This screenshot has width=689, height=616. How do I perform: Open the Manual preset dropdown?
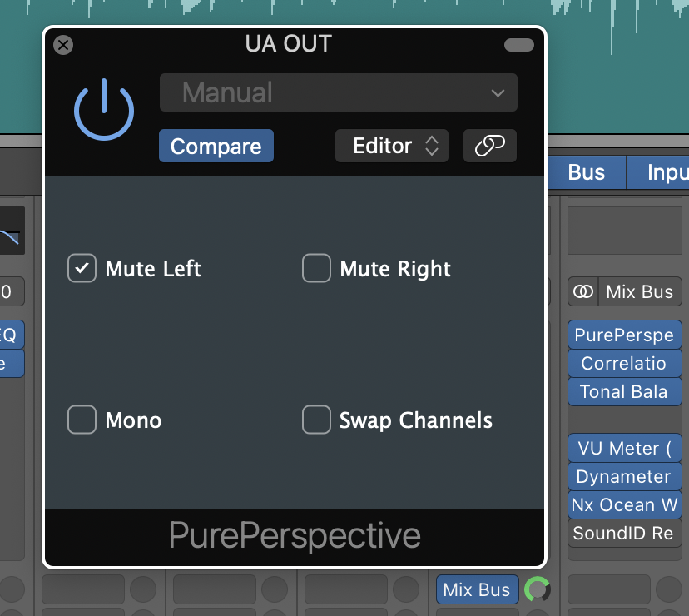pos(338,92)
